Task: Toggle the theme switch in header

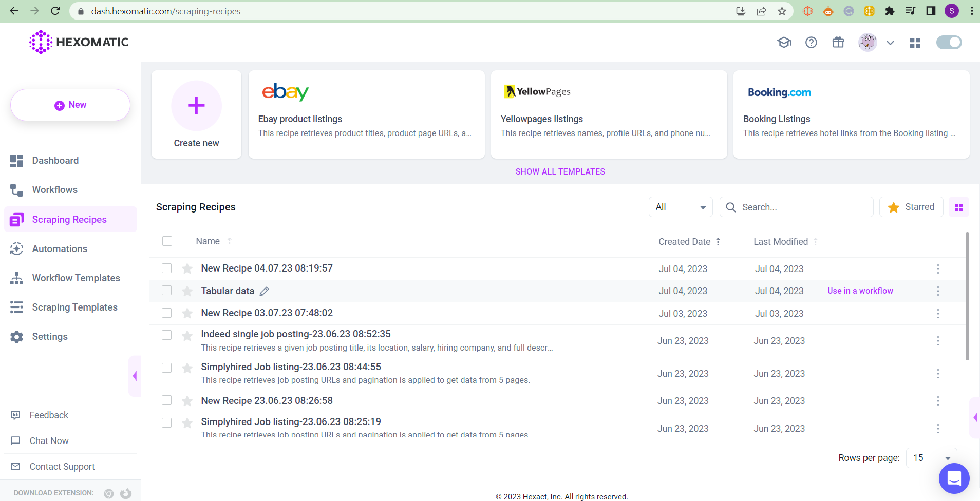Action: point(949,43)
